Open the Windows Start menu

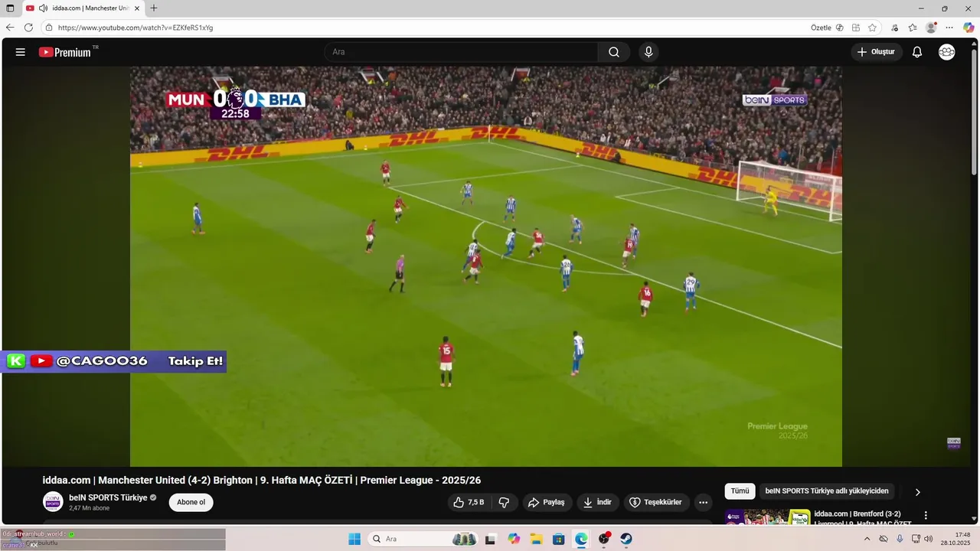tap(354, 539)
